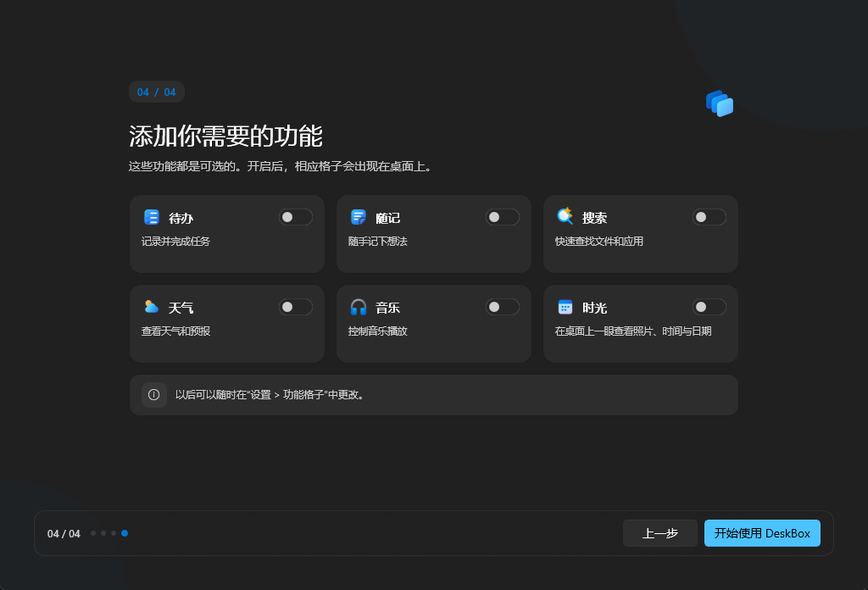Click the hint 以后可以随时在设置 > 功能格子中更改
The width and height of the screenshot is (868, 590).
click(x=270, y=395)
